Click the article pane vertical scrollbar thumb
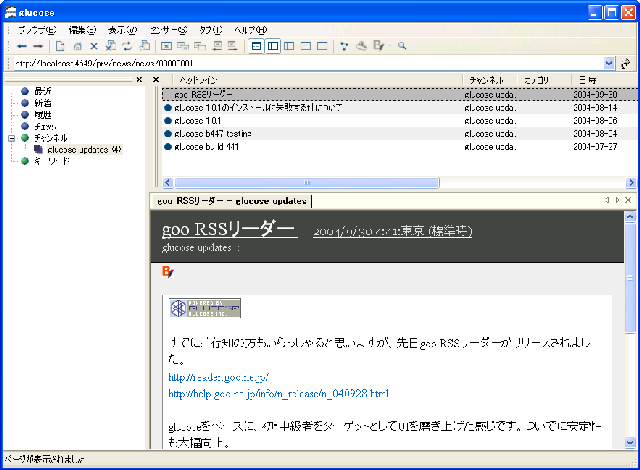640x470 pixels. [x=630, y=278]
